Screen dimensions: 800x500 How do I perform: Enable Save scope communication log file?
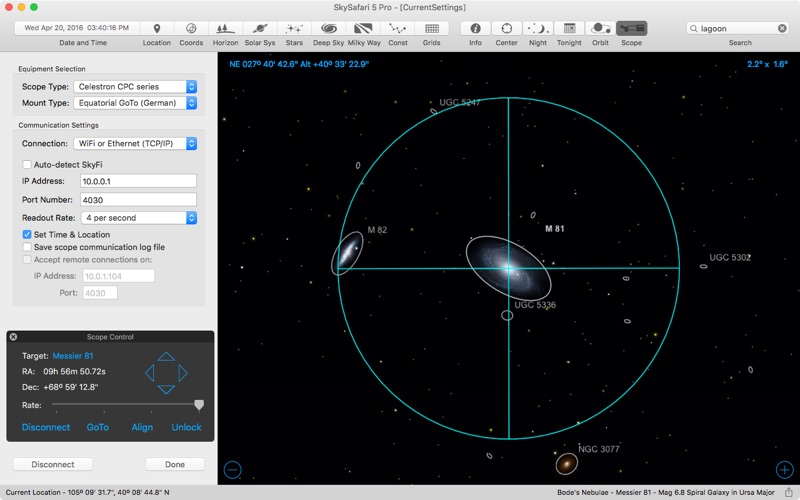pos(27,247)
